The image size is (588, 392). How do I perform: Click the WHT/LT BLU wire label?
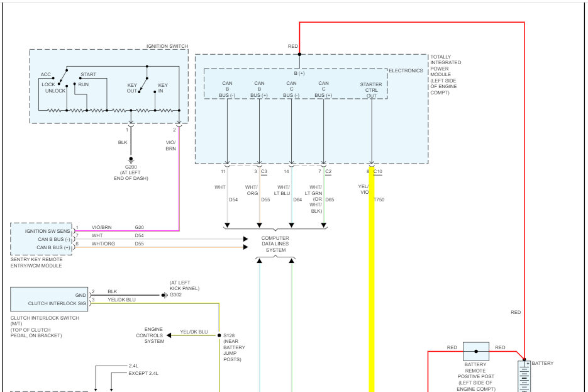coord(282,190)
